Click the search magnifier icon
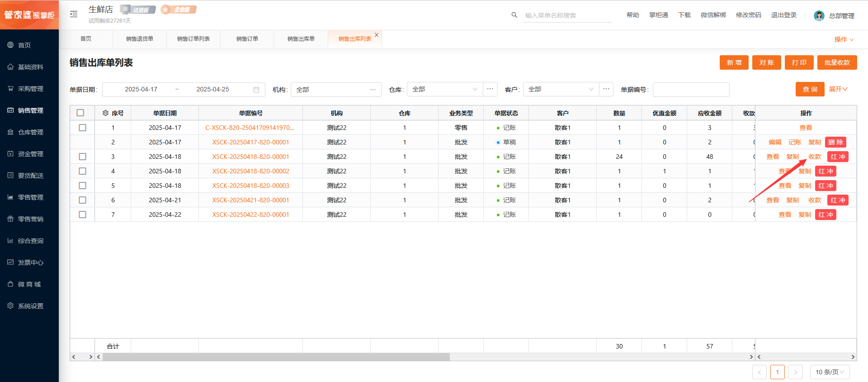Viewport: 868px width, 382px height. click(514, 15)
